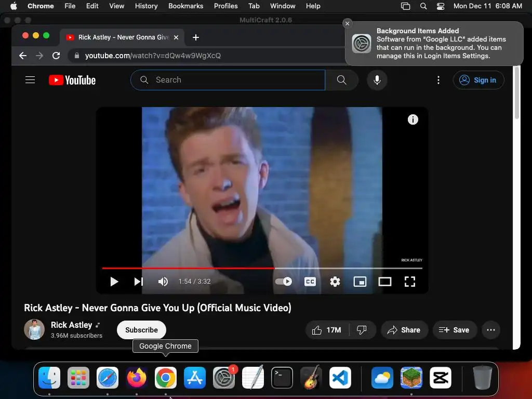View site security lock icon

click(x=77, y=56)
